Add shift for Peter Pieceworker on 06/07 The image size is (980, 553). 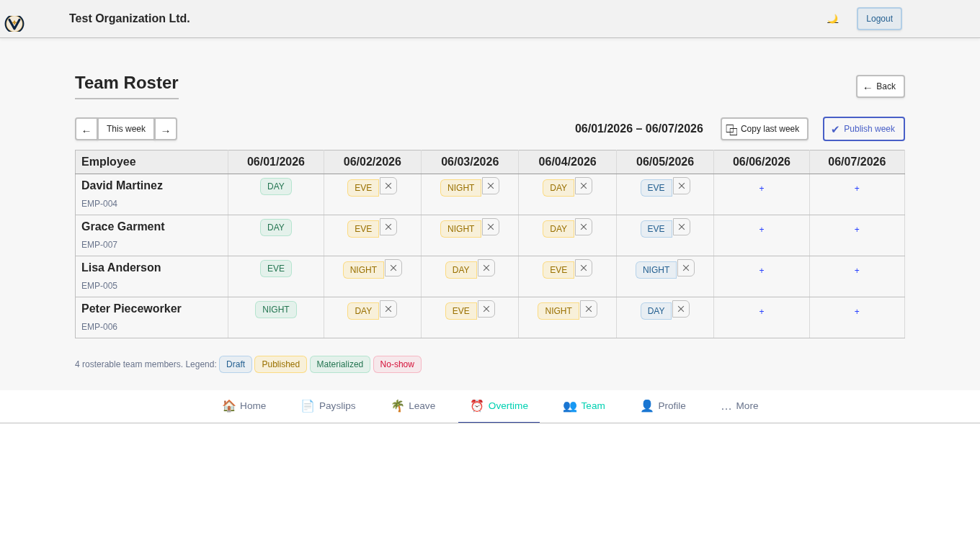(857, 312)
